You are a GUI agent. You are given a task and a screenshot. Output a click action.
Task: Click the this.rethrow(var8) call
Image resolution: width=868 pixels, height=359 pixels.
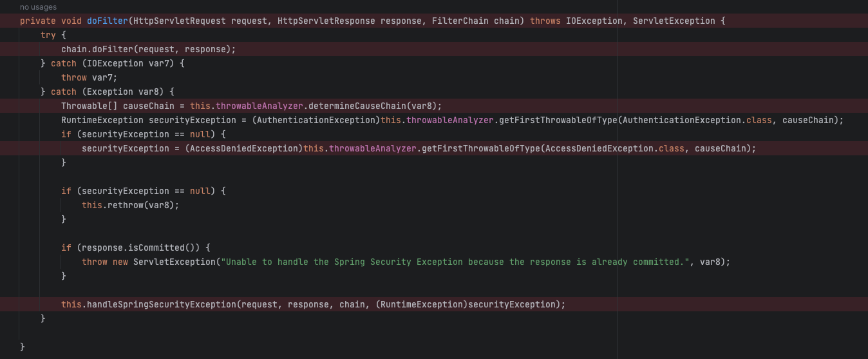[128, 205]
